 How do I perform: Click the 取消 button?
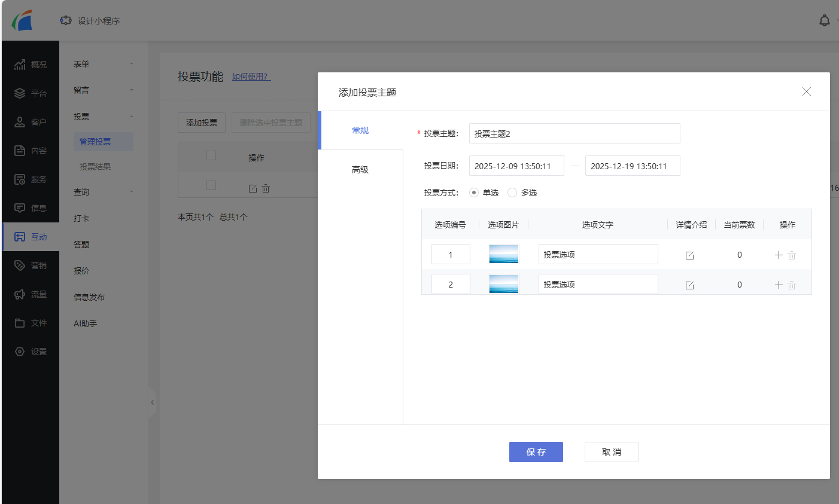[x=611, y=452]
